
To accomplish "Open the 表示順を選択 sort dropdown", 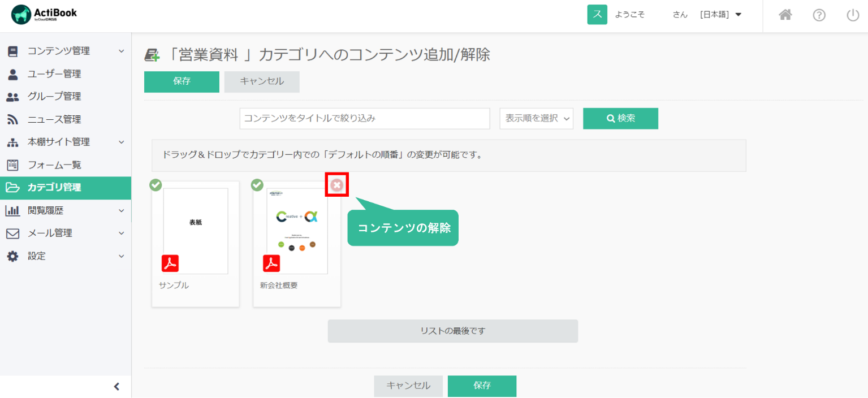I will (536, 119).
